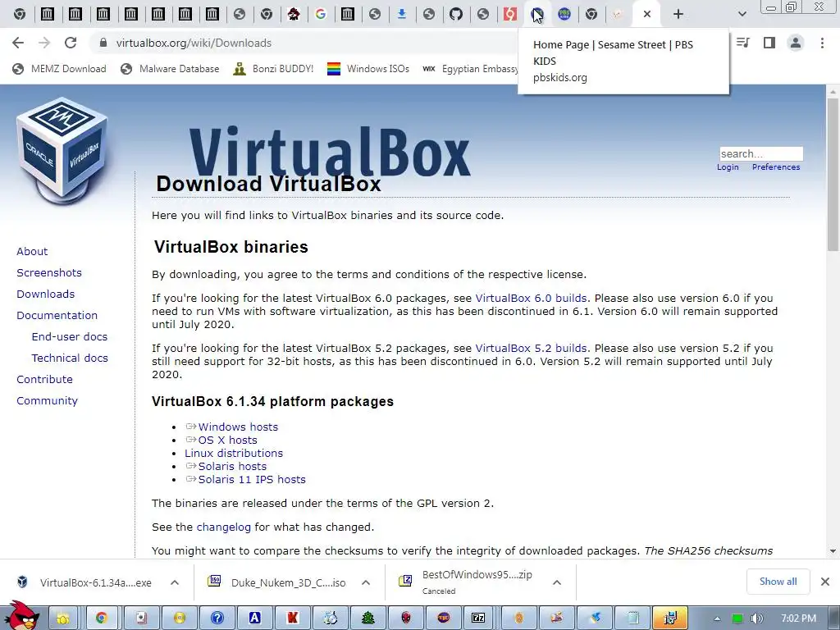Show hidden system tray icons
Screen dimensions: 840x630
(x=717, y=619)
